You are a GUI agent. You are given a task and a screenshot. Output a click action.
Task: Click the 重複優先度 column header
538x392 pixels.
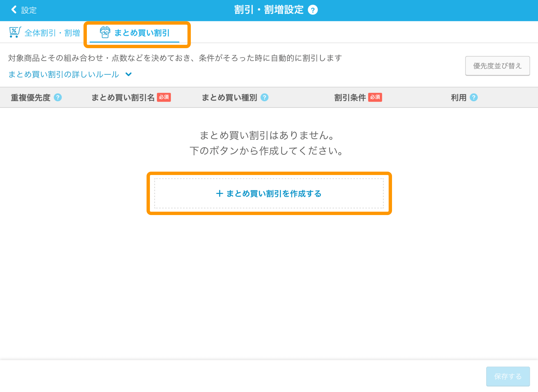pos(31,97)
